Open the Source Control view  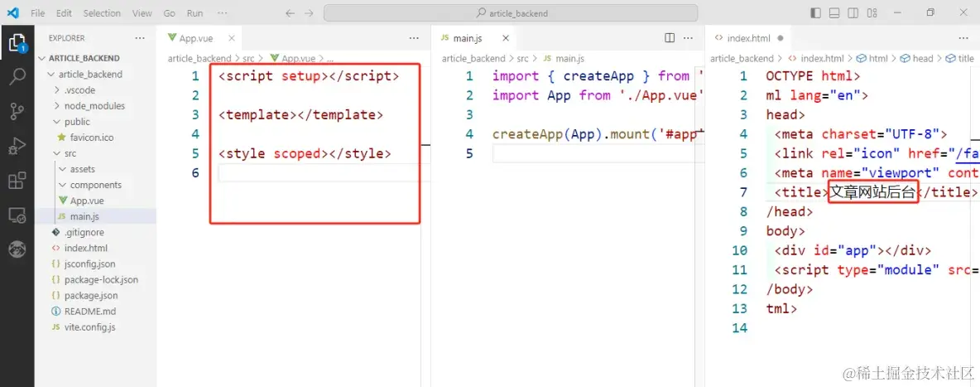point(17,112)
